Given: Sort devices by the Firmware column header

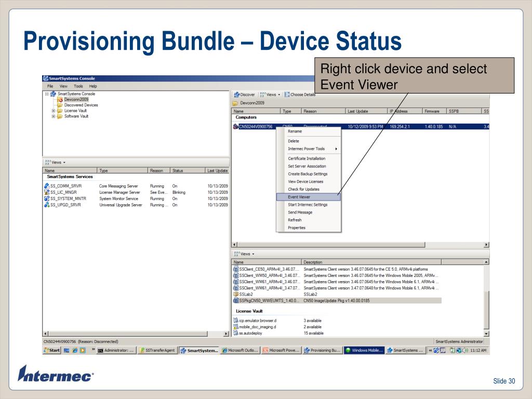Looking at the screenshot, I should tap(434, 111).
